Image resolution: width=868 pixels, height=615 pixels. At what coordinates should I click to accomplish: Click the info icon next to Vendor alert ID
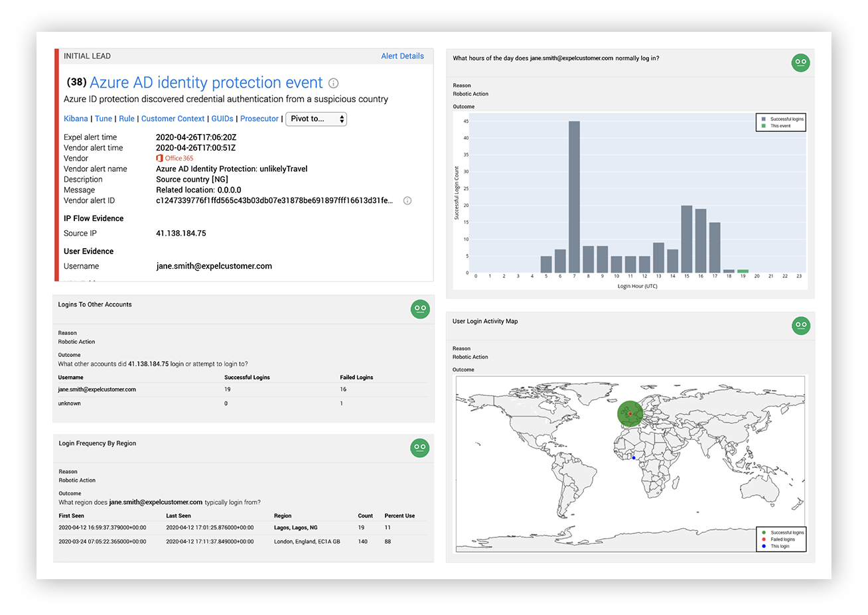407,200
